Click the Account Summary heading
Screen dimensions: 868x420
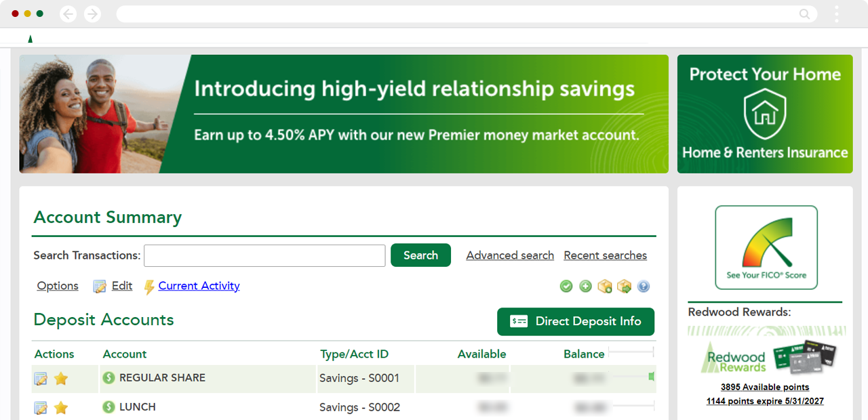click(x=108, y=217)
